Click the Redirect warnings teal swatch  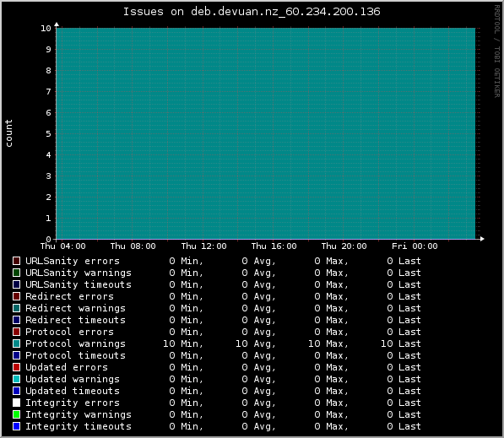click(16, 308)
